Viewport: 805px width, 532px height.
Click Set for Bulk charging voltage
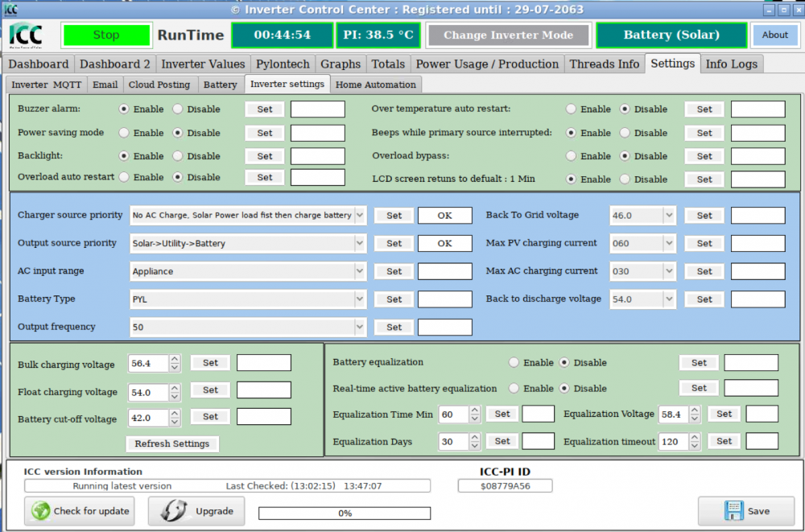(x=210, y=362)
